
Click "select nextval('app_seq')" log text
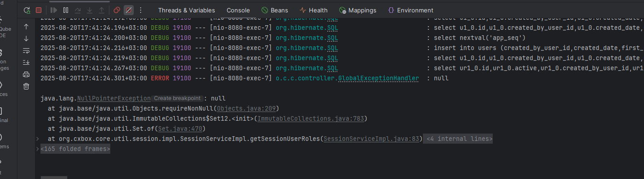tap(479, 38)
